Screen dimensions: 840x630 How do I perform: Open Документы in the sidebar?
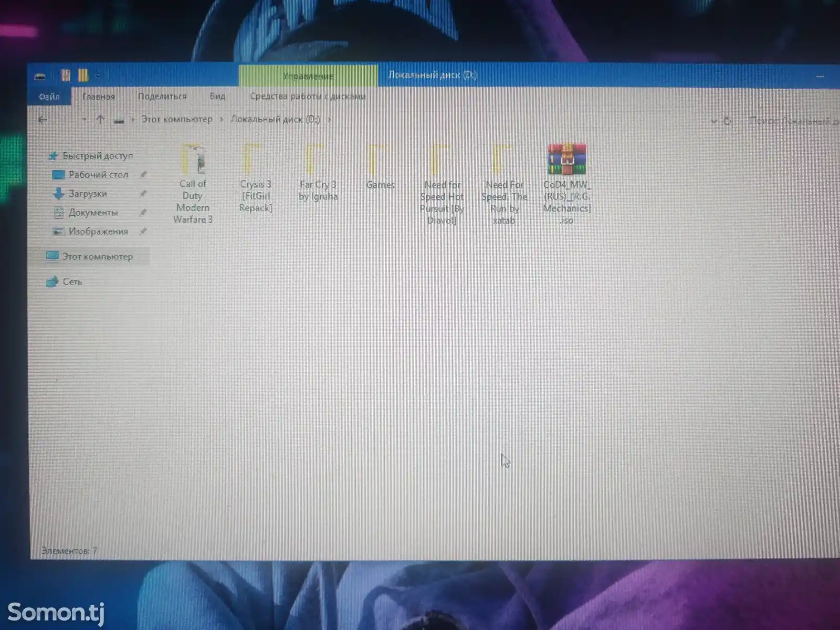click(93, 213)
